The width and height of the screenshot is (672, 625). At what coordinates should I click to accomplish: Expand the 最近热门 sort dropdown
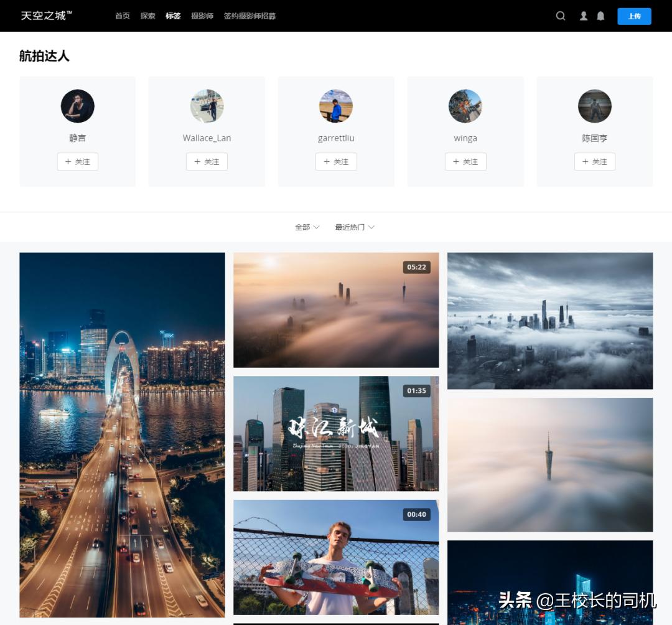pyautogui.click(x=355, y=227)
